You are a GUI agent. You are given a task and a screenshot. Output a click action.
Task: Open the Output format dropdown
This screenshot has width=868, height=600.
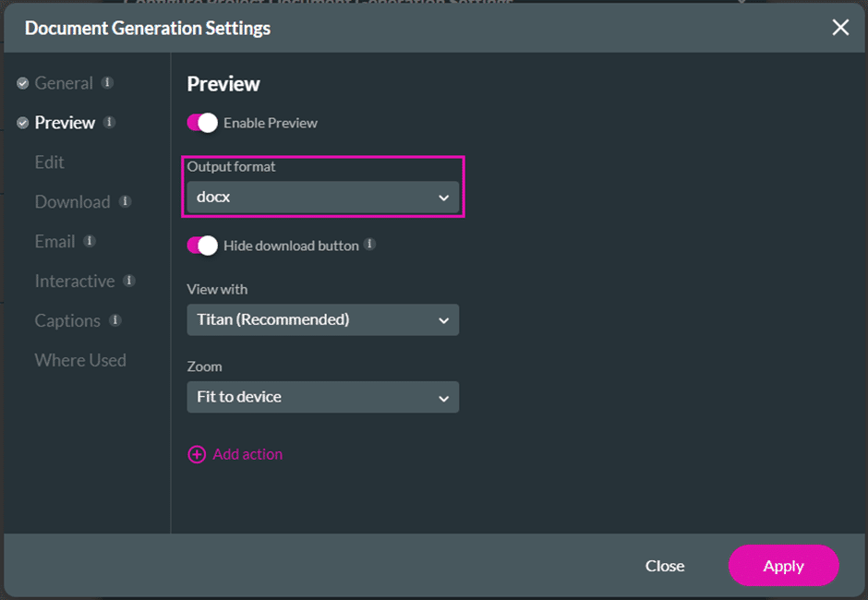(x=322, y=198)
